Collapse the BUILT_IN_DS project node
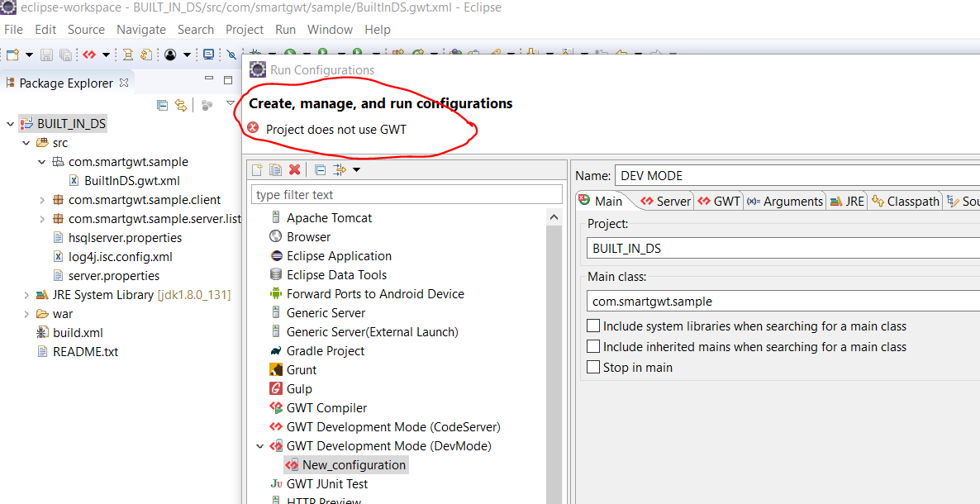 pyautogui.click(x=10, y=124)
